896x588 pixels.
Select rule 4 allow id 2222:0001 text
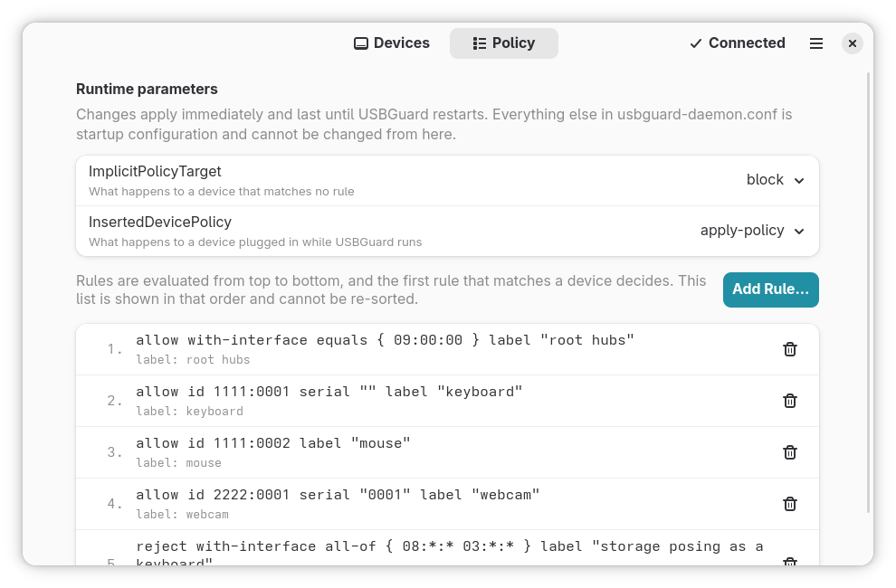click(338, 495)
